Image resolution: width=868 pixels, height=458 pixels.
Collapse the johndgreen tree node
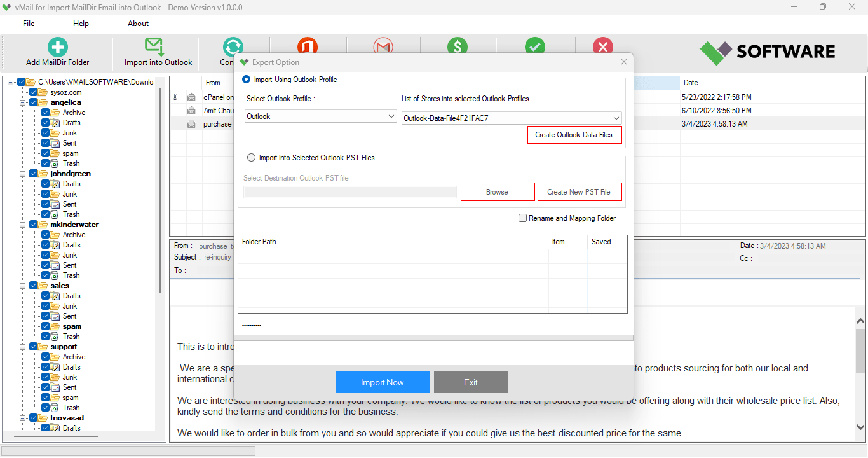click(23, 174)
